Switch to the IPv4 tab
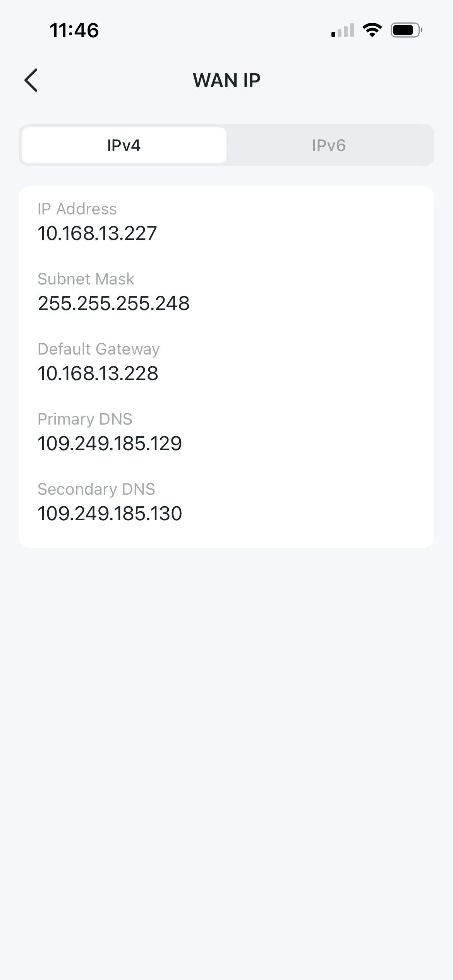Image resolution: width=453 pixels, height=980 pixels. pos(124,146)
